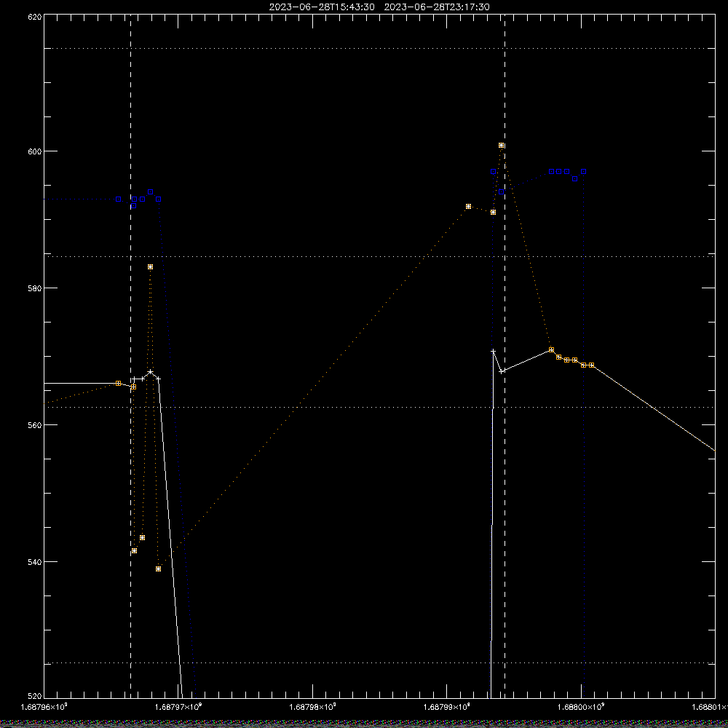
Task: Click the bottom horizontal dotted line near 525
Action: [379, 663]
